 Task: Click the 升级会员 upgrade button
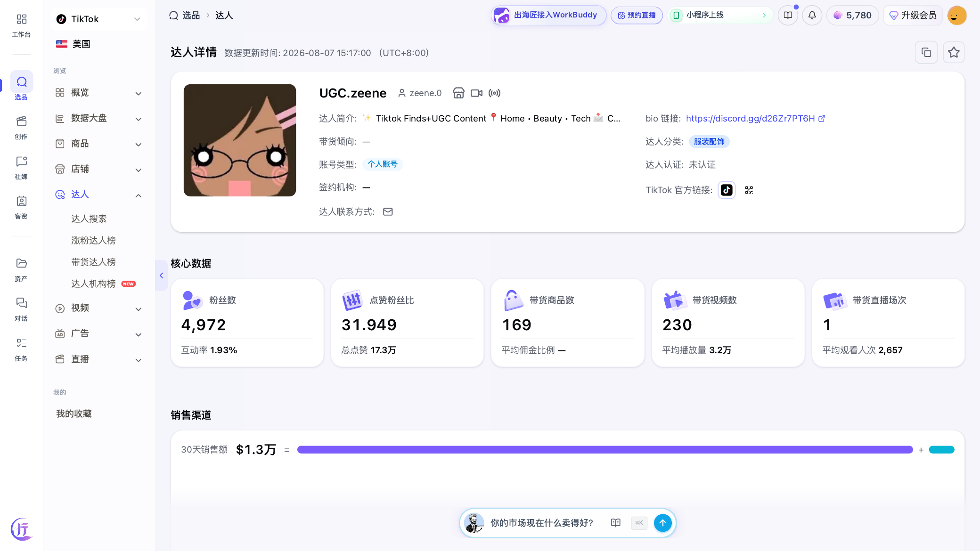pyautogui.click(x=913, y=15)
